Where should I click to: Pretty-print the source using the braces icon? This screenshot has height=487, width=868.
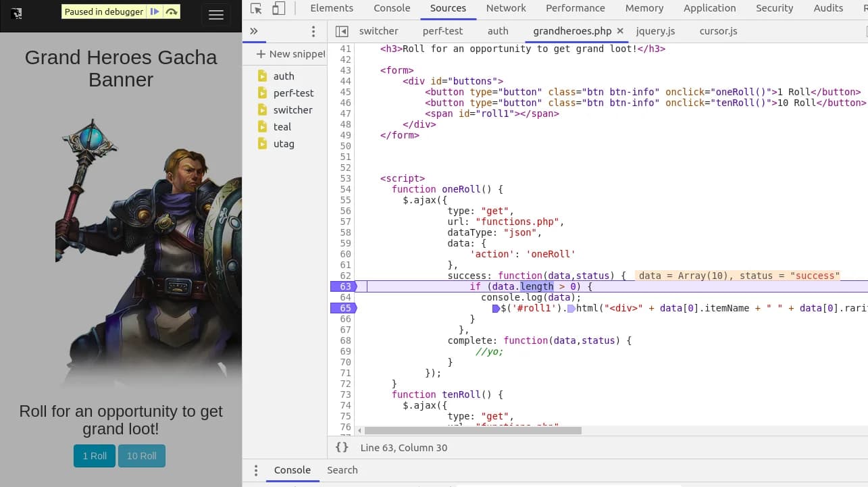point(342,446)
